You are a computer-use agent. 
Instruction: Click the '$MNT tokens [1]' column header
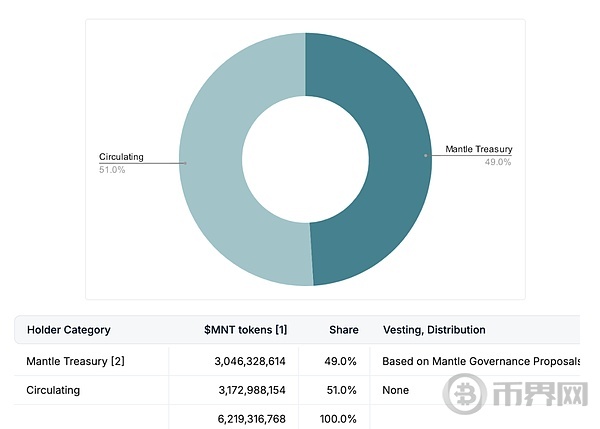245,330
